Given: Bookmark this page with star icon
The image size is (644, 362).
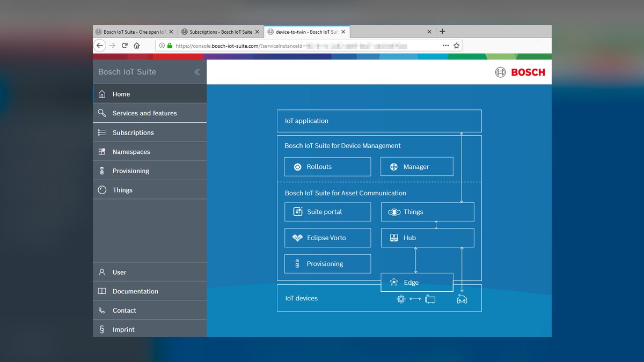Looking at the screenshot, I should (457, 46).
